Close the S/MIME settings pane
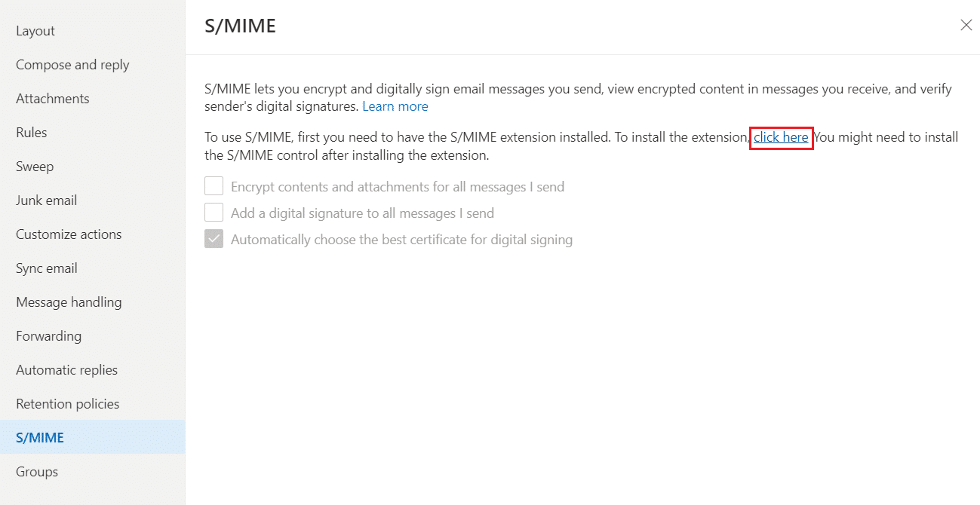The height and width of the screenshot is (505, 980). pyautogui.click(x=966, y=25)
